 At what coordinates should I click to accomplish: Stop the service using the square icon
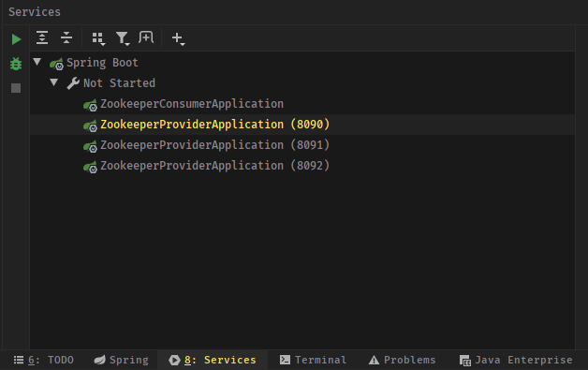(16, 88)
